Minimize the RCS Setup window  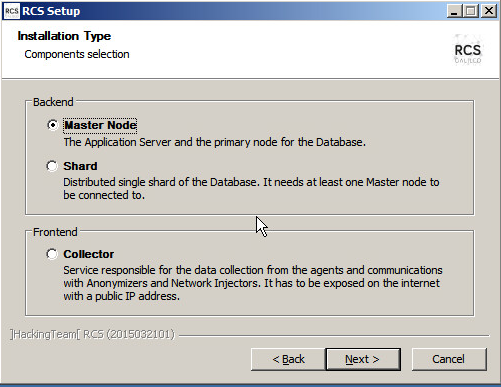[x=454, y=11]
